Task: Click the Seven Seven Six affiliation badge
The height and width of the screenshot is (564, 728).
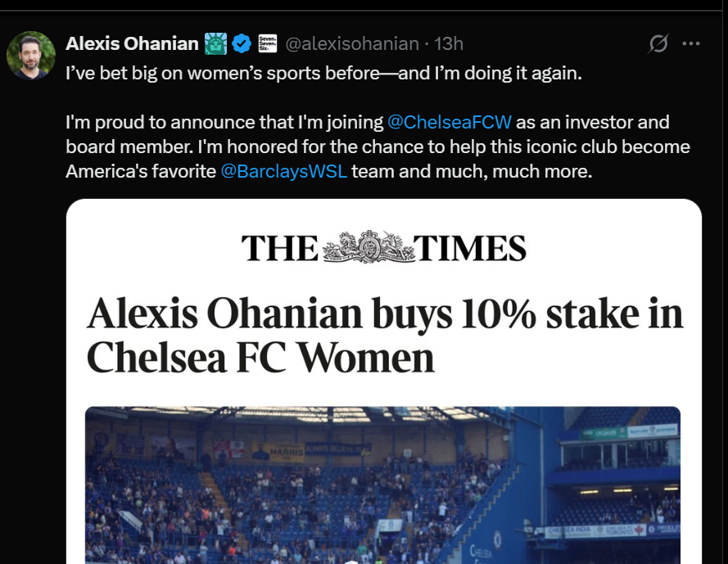Action: 267,43
